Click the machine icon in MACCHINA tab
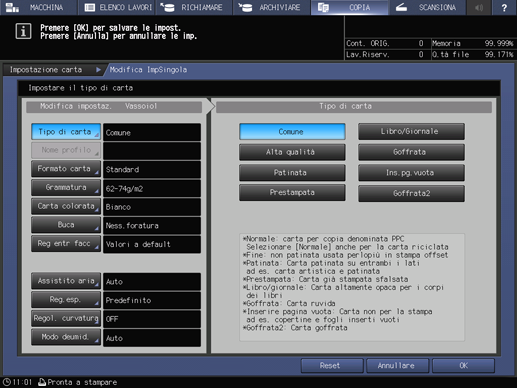This screenshot has height=388, width=517. [12, 7]
